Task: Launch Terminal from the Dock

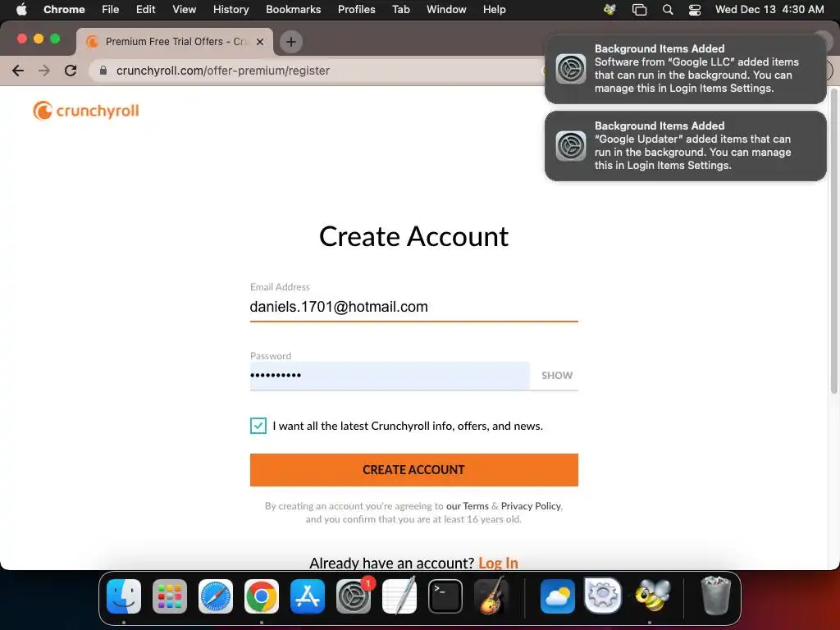Action: (x=445, y=596)
